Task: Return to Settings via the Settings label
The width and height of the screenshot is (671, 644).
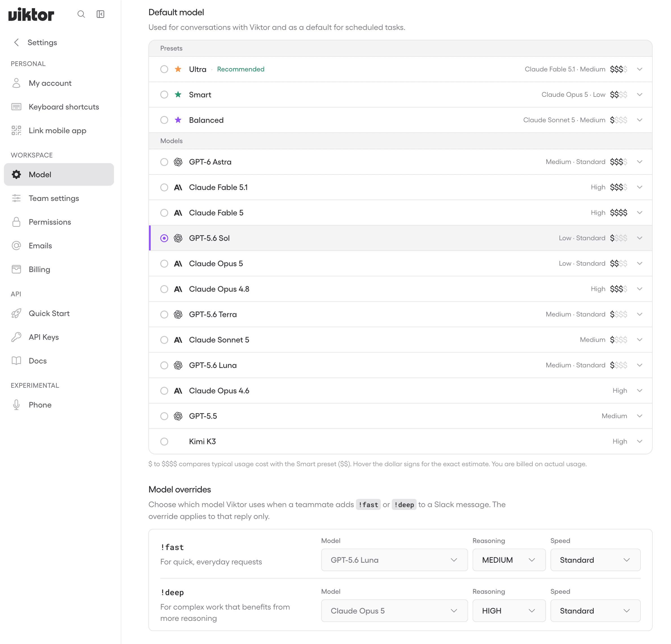Action: 42,42
